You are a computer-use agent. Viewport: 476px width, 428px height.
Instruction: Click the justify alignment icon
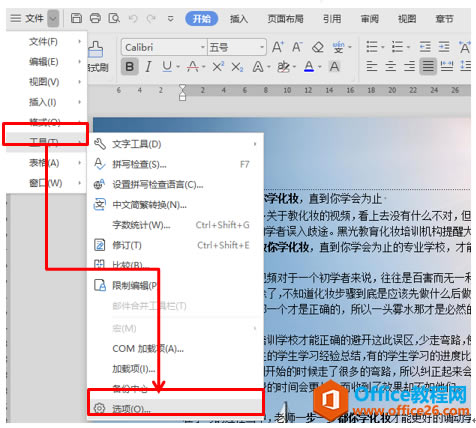(x=428, y=66)
